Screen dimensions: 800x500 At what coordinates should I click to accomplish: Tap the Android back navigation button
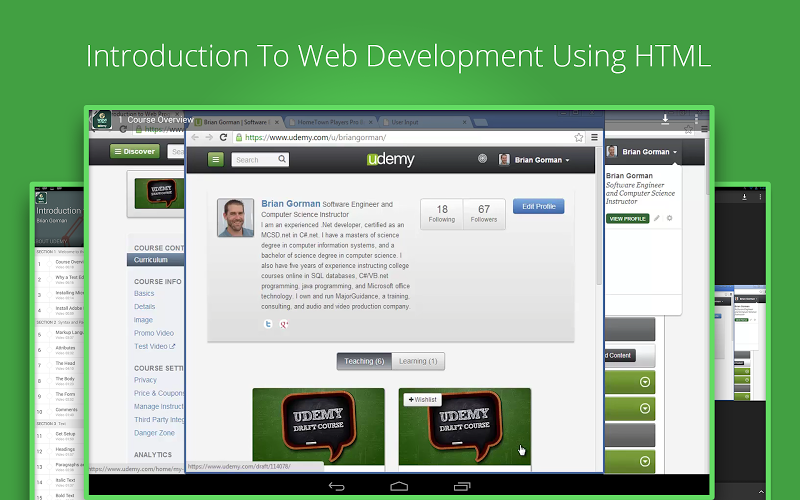337,486
